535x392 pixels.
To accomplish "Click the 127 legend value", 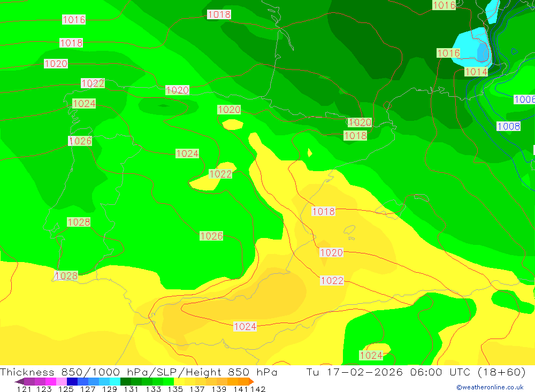I will pyautogui.click(x=88, y=389).
